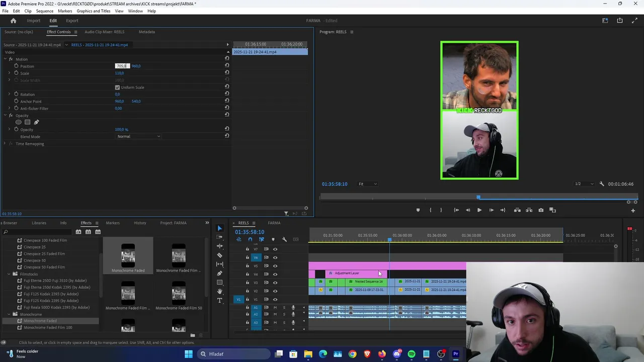This screenshot has width=644, height=362.
Task: Click the timeline Captions CC button
Action: pyautogui.click(x=296, y=239)
